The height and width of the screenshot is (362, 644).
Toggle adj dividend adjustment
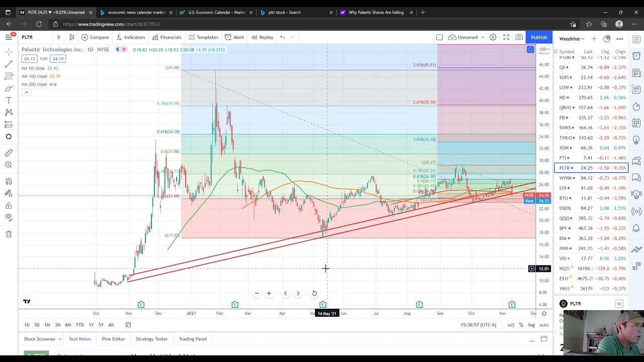(x=511, y=325)
